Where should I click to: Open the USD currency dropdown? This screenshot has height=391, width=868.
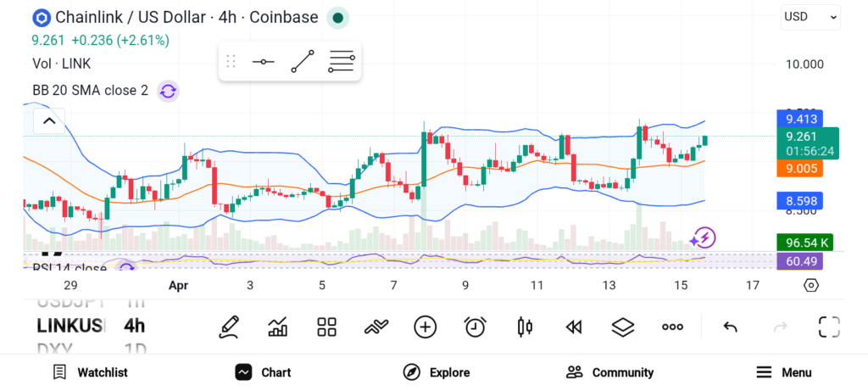[810, 16]
